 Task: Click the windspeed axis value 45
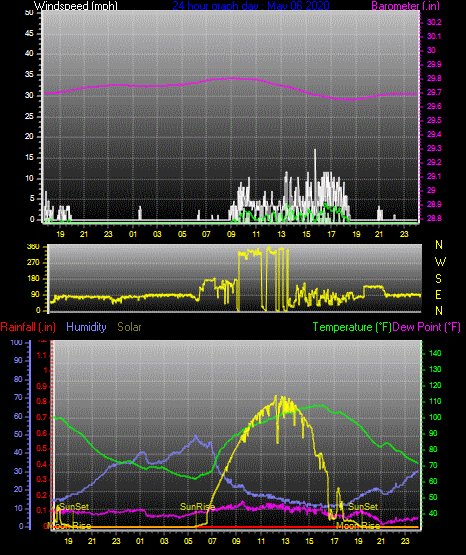click(29, 33)
